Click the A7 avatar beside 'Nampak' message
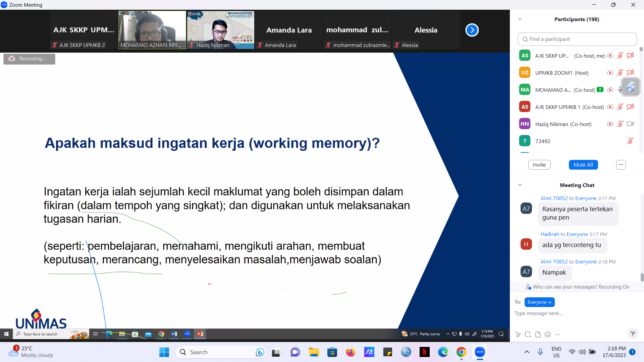 point(526,272)
